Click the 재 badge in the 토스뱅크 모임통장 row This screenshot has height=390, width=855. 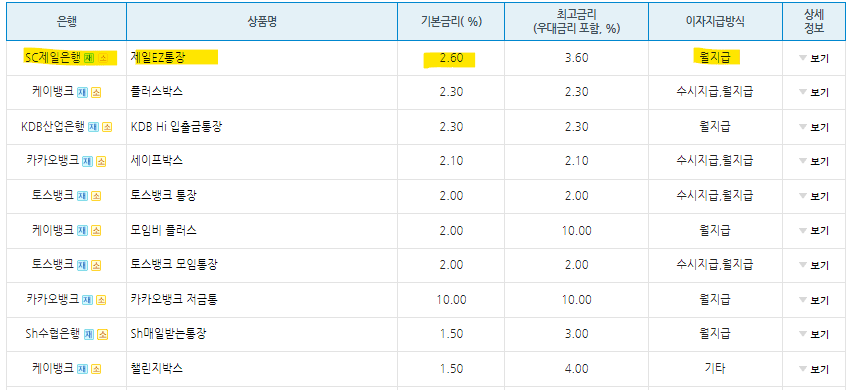pos(82,265)
